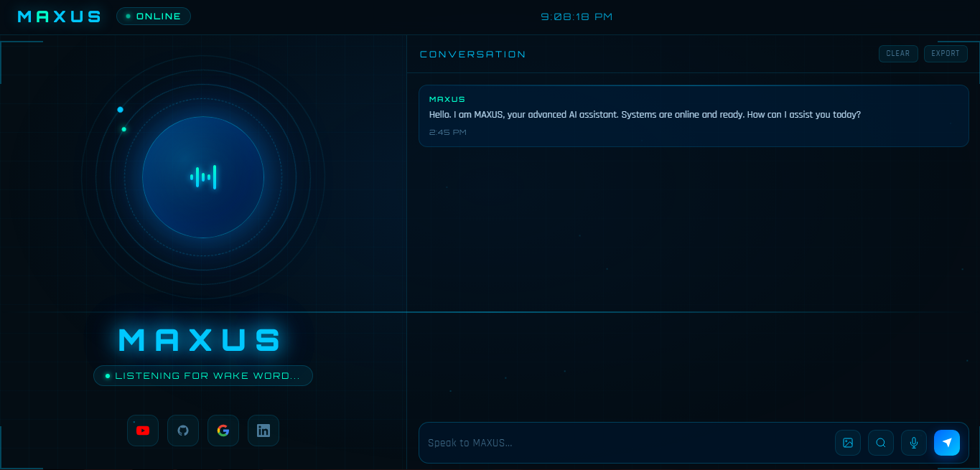Click the CONVERSATION panel heading
The width and height of the screenshot is (980, 470).
click(472, 55)
